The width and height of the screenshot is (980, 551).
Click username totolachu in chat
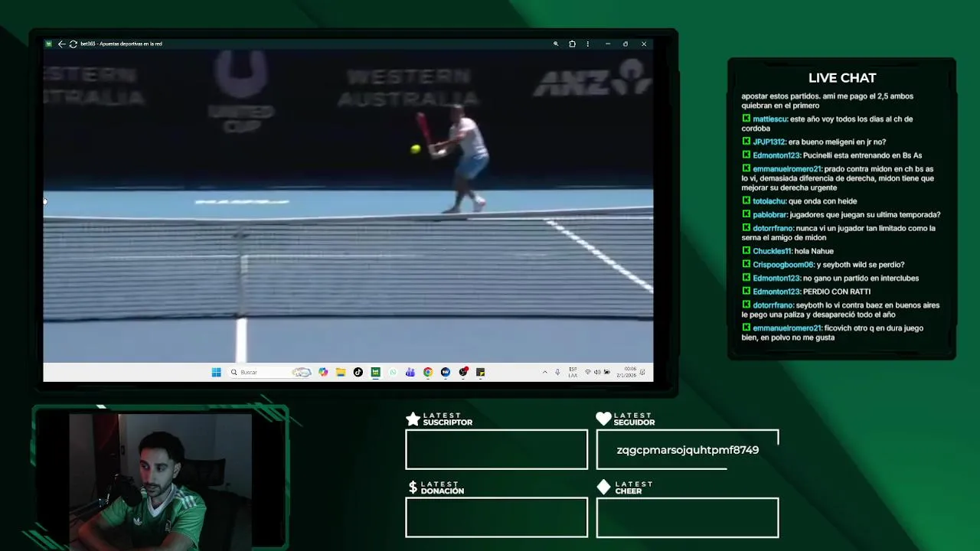(x=769, y=201)
